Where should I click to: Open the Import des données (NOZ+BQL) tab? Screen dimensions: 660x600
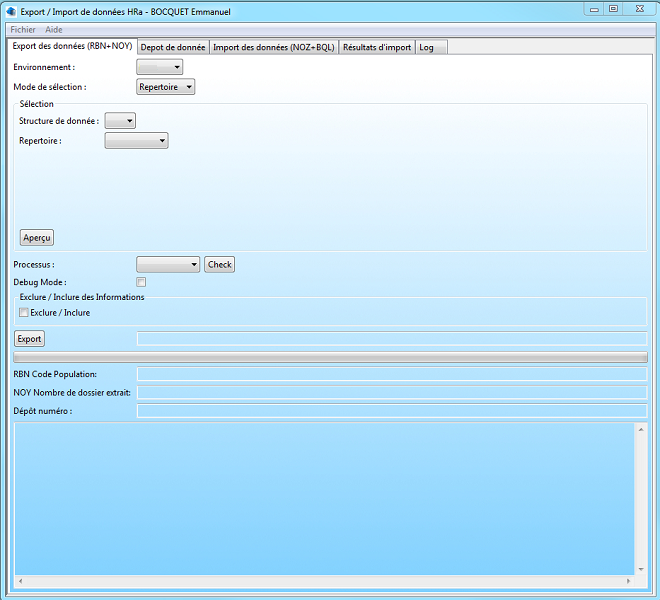(273, 47)
